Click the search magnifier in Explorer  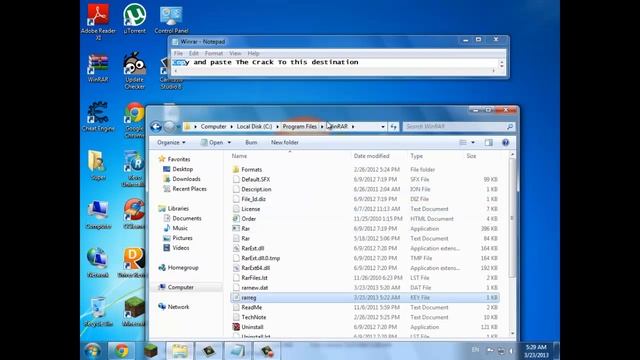click(510, 127)
